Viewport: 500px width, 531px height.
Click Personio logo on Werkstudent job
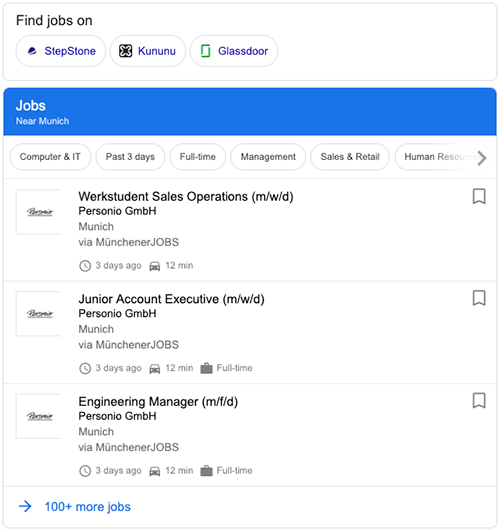[39, 212]
